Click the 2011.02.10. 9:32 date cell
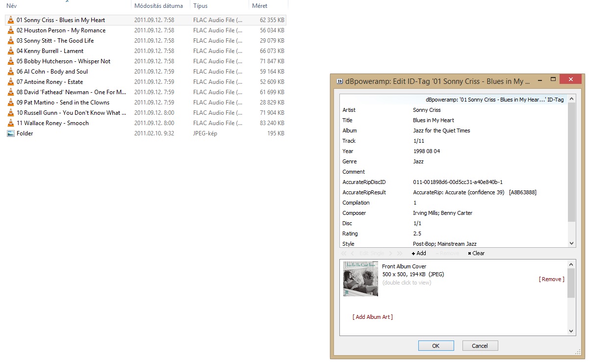 (154, 133)
